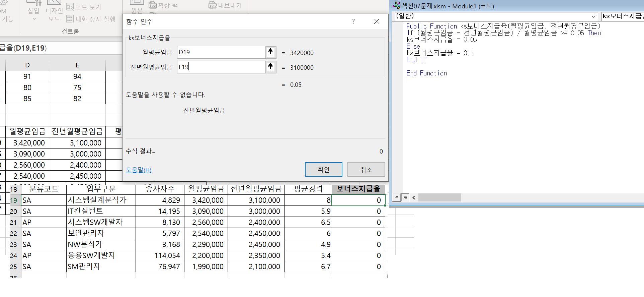Open the 도움말(H) help link
Viewport: 644px width, 297px height.
tap(138, 170)
